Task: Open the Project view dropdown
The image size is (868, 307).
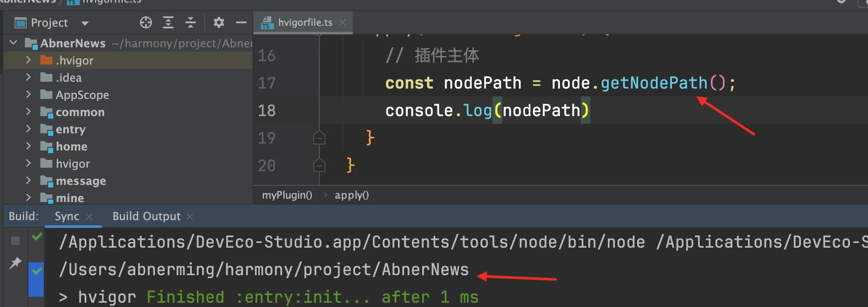Action: coord(85,23)
